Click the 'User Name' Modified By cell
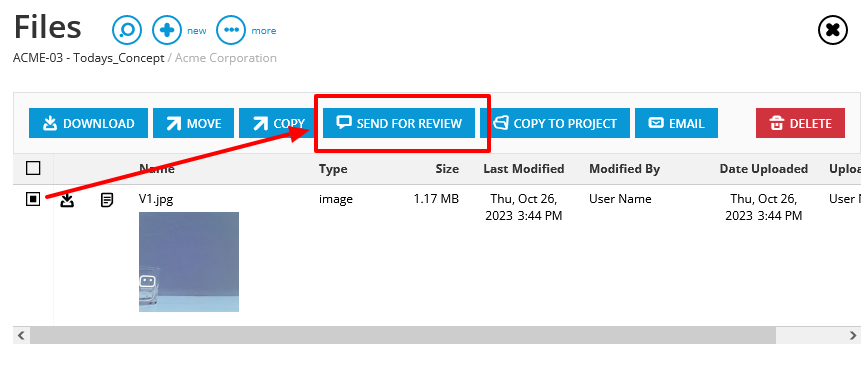866x384 pixels. (620, 199)
